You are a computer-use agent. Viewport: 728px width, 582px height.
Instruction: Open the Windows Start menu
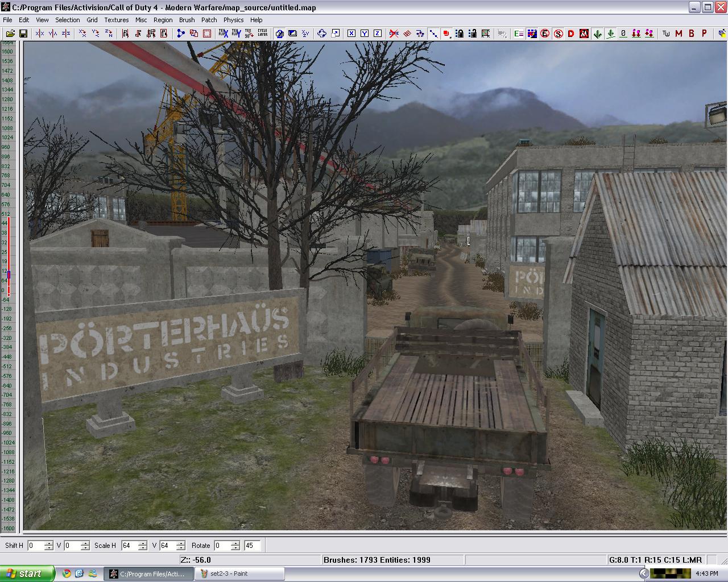27,573
